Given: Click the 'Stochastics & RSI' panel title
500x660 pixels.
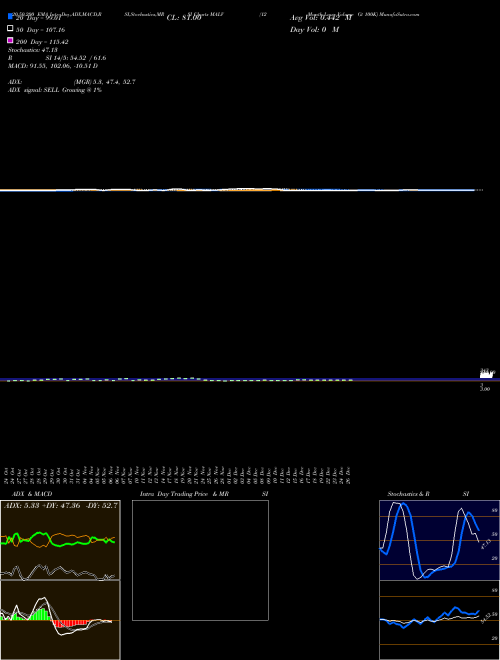Looking at the screenshot, I should pos(428,494).
